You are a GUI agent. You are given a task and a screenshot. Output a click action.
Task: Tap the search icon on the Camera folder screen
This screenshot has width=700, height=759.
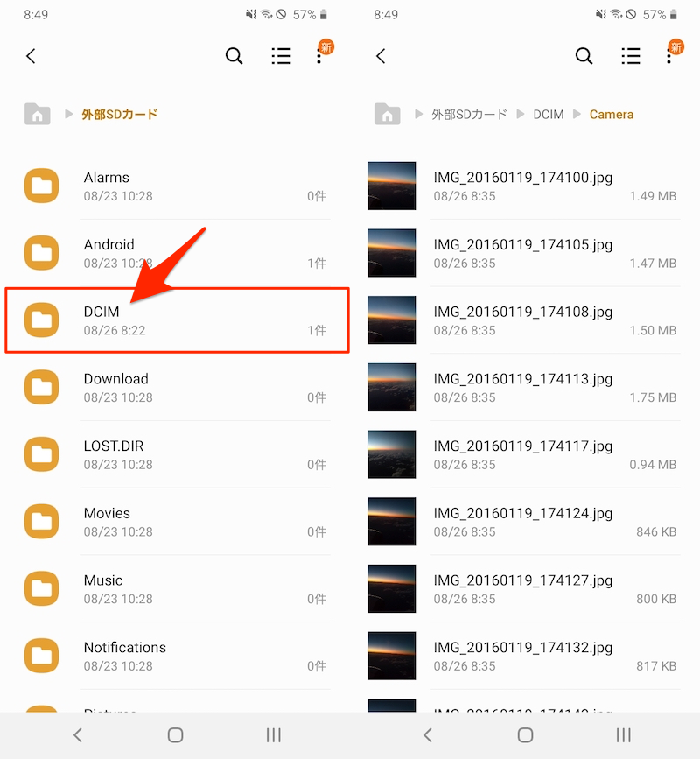click(584, 56)
